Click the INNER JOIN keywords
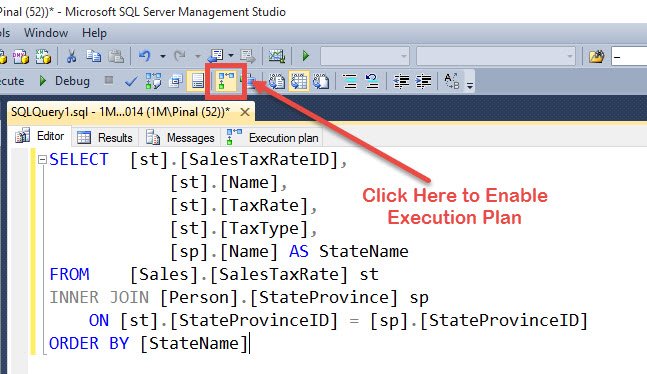The image size is (647, 374). tap(99, 298)
